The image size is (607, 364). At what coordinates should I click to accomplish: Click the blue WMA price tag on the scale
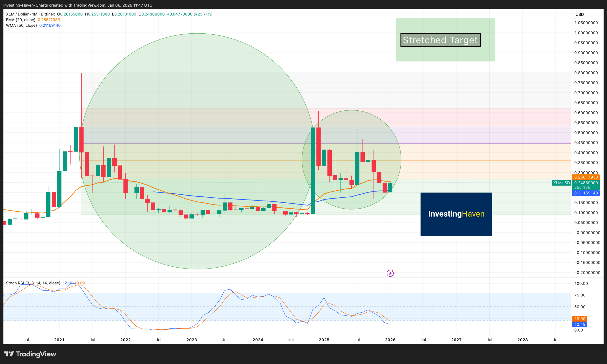pyautogui.click(x=586, y=193)
